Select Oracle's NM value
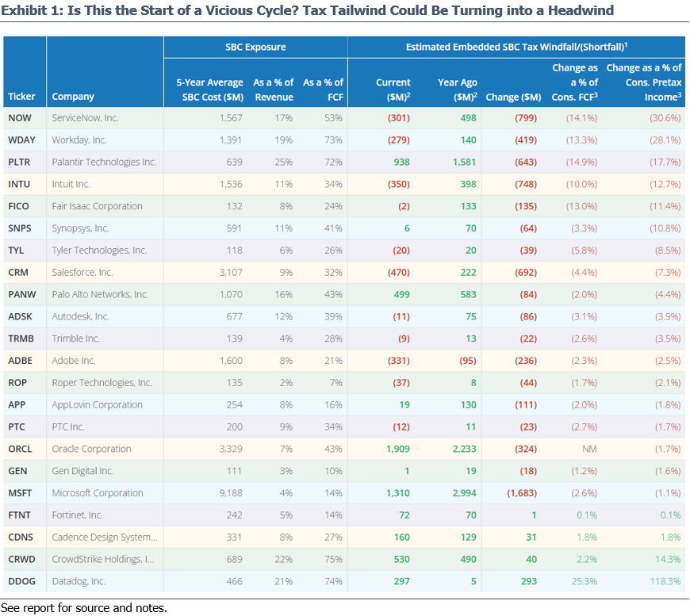 589,449
